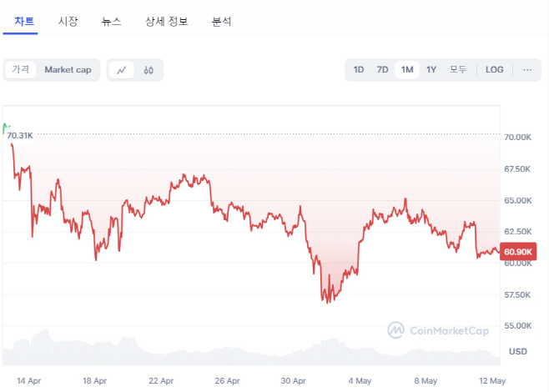Open the three-dots more options menu

click(527, 70)
